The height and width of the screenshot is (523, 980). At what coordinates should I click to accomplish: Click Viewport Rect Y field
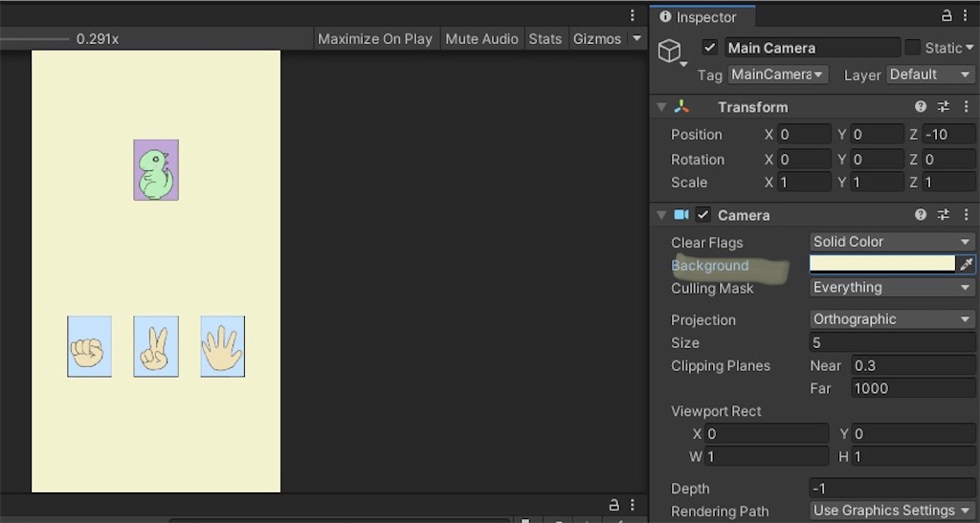[x=914, y=433]
